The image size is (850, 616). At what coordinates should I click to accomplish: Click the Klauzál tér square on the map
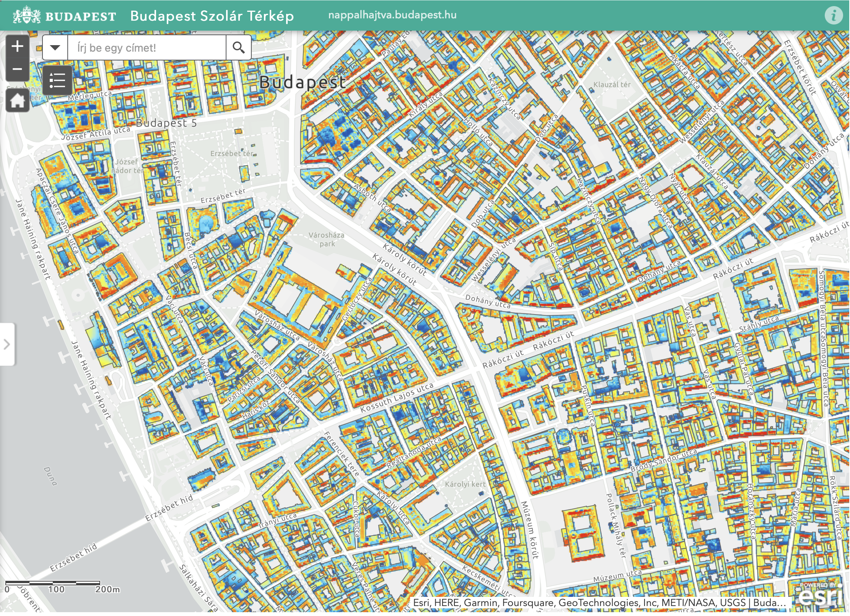tap(611, 85)
